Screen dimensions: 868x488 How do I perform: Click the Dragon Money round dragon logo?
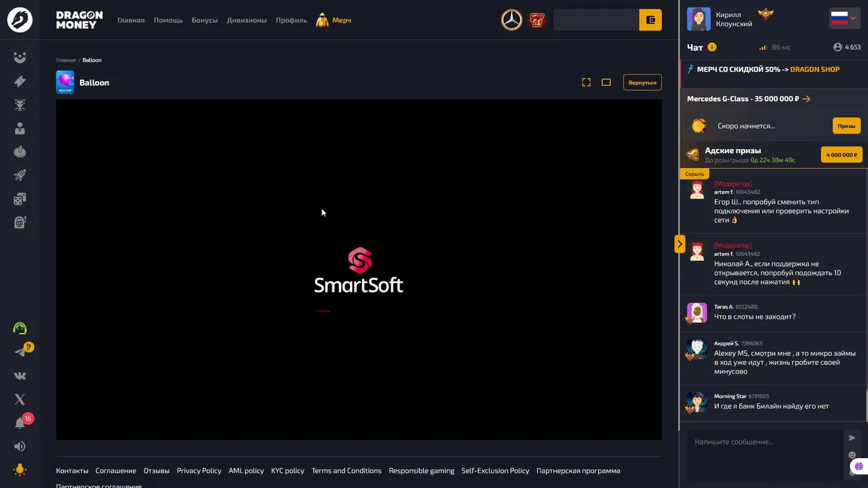click(20, 20)
